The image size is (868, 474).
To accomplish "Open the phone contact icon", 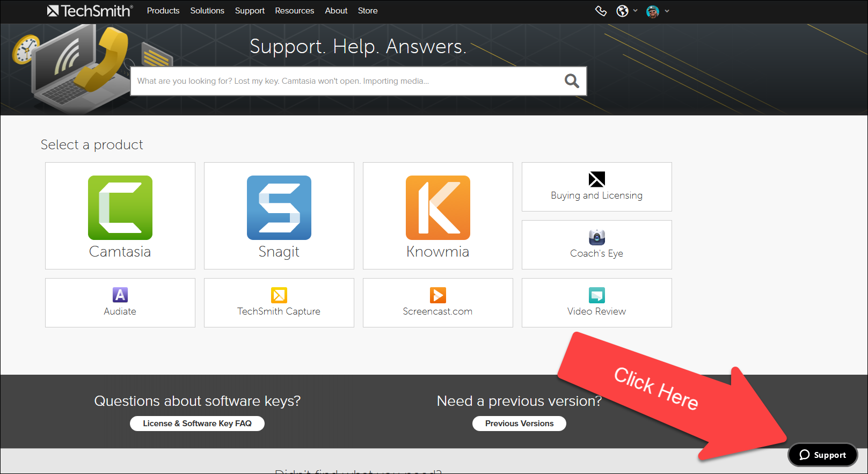I will tap(601, 11).
